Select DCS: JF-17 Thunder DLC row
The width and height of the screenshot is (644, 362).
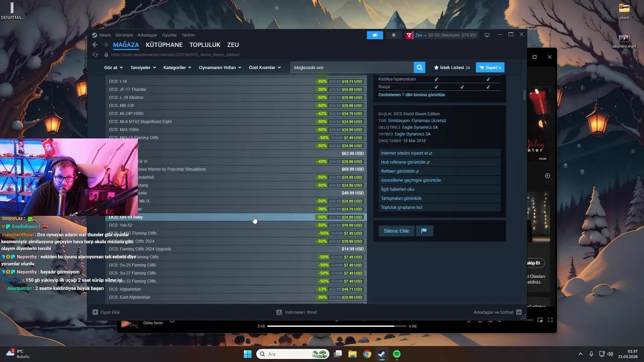click(236, 89)
